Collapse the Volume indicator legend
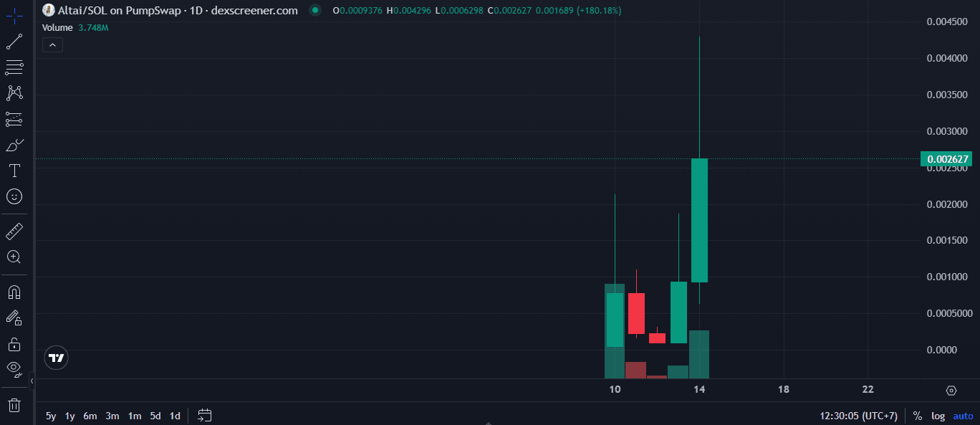The height and width of the screenshot is (425, 980). tap(53, 45)
